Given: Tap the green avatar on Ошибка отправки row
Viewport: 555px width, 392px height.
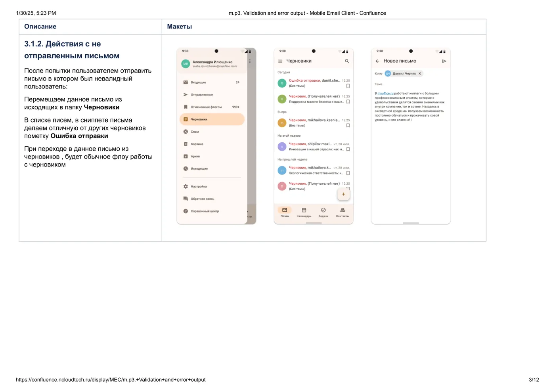Looking at the screenshot, I should (282, 83).
